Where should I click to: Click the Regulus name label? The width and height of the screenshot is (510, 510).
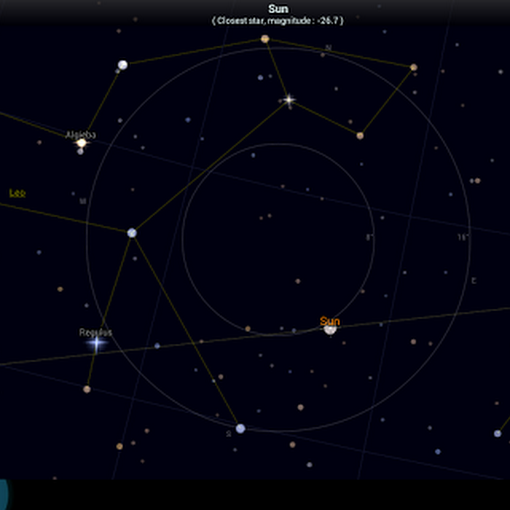96,332
